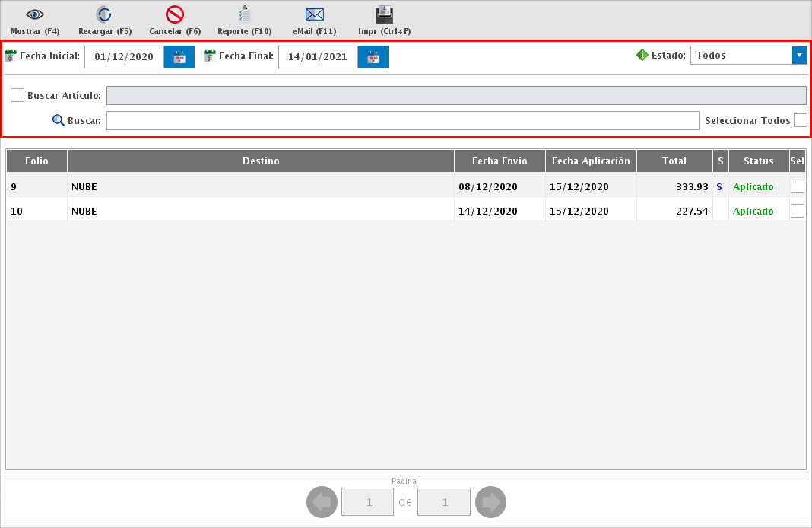Tick the checkbox for folio 10

tap(797, 211)
